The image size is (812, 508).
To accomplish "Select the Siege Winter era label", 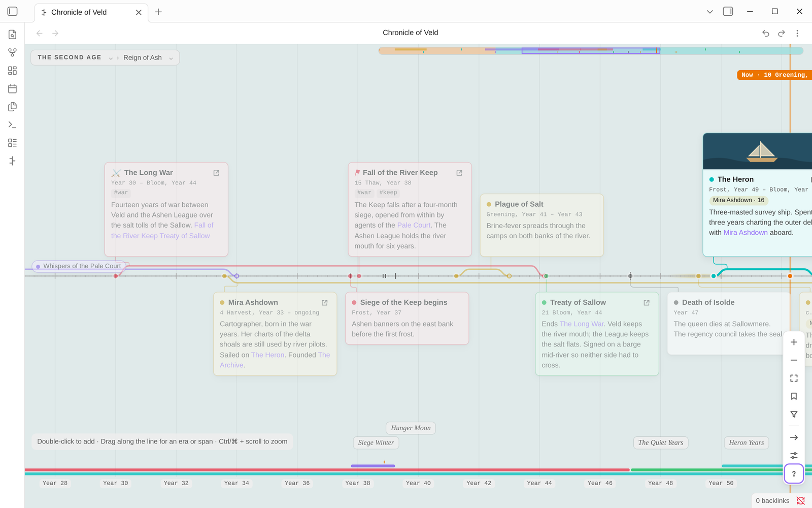I will point(376,442).
